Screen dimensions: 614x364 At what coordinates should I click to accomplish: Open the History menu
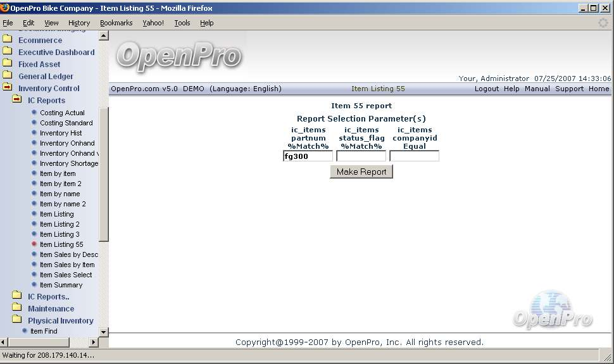79,23
